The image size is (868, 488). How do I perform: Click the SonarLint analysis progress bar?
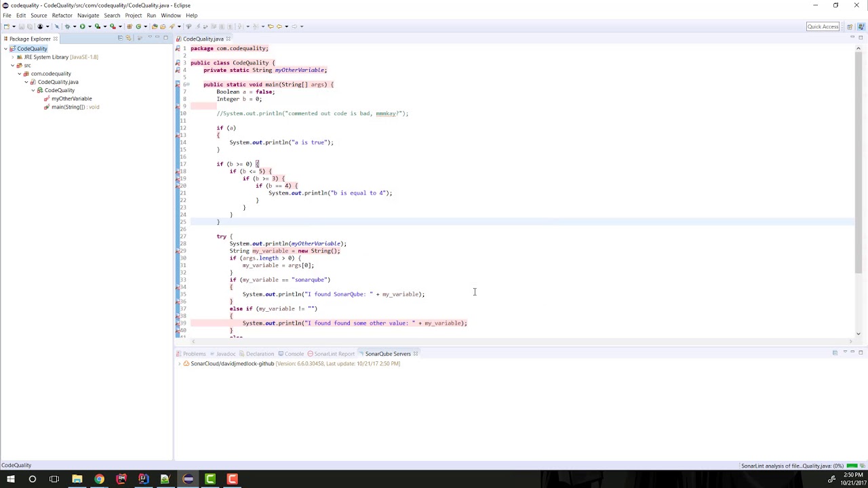(x=852, y=466)
